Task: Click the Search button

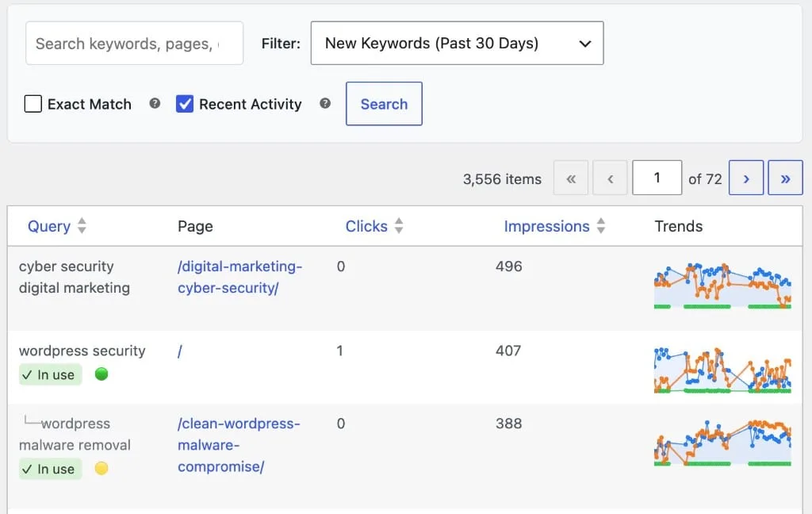Action: [384, 104]
